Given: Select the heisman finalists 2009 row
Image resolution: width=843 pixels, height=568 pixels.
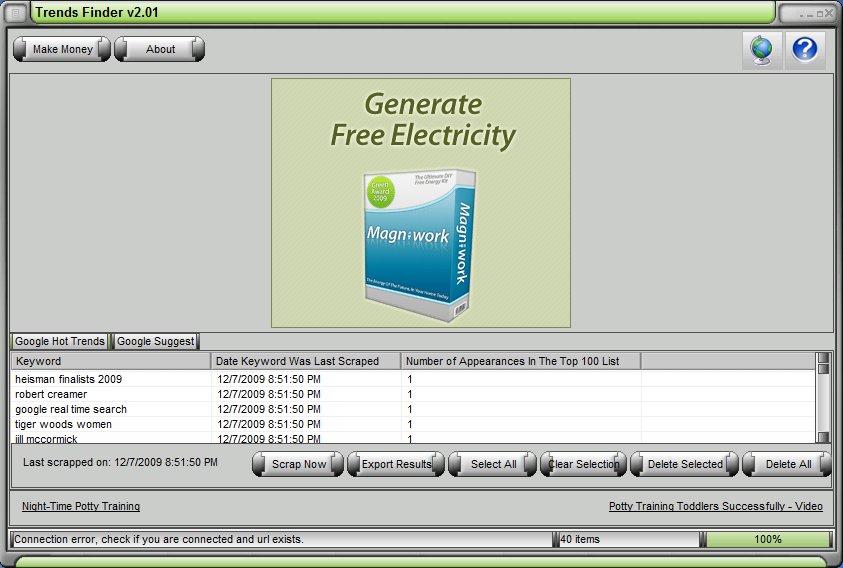Looking at the screenshot, I should point(413,379).
